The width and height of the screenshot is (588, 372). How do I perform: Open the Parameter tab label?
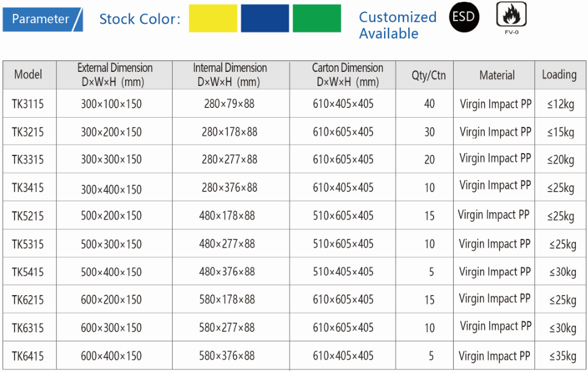tap(41, 19)
